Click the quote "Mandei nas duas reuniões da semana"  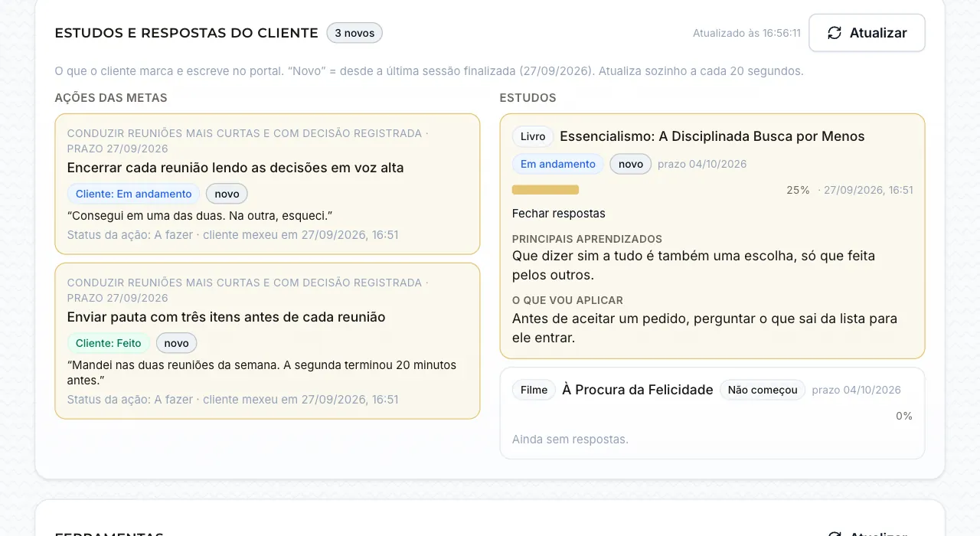pos(262,372)
